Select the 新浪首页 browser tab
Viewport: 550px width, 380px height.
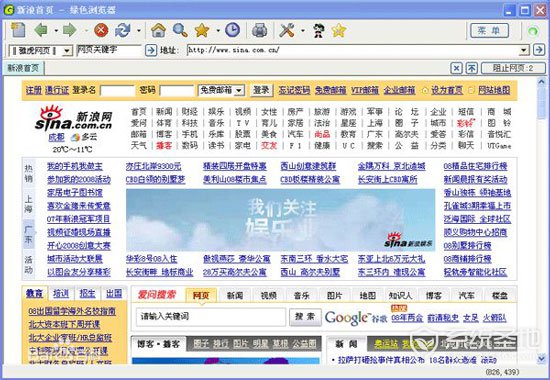pos(23,68)
